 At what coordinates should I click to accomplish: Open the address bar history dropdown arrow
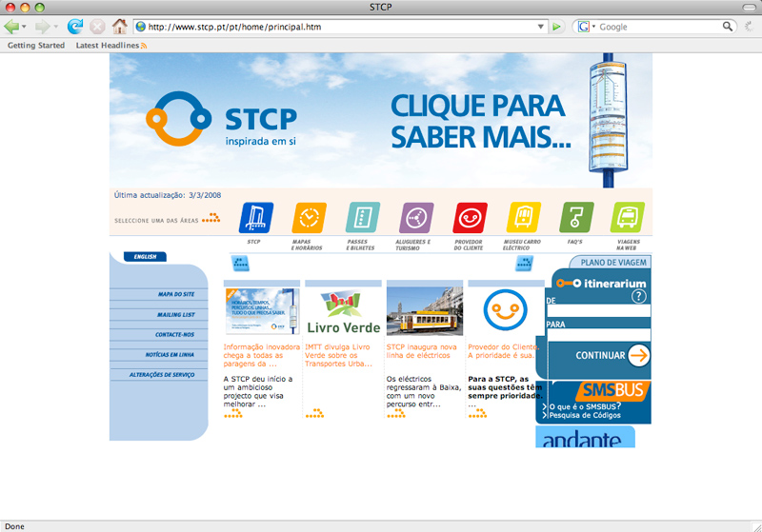point(541,27)
